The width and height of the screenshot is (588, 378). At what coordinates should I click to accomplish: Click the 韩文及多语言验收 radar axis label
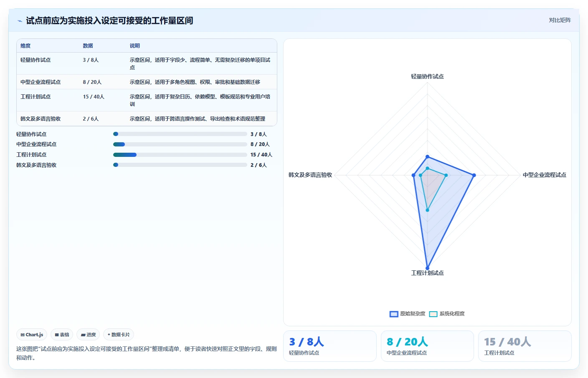(x=310, y=175)
